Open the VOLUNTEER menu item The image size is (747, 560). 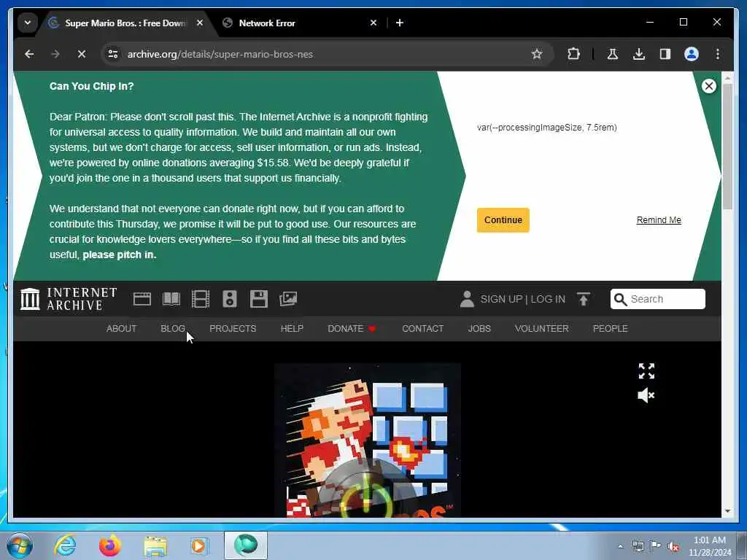(x=542, y=329)
